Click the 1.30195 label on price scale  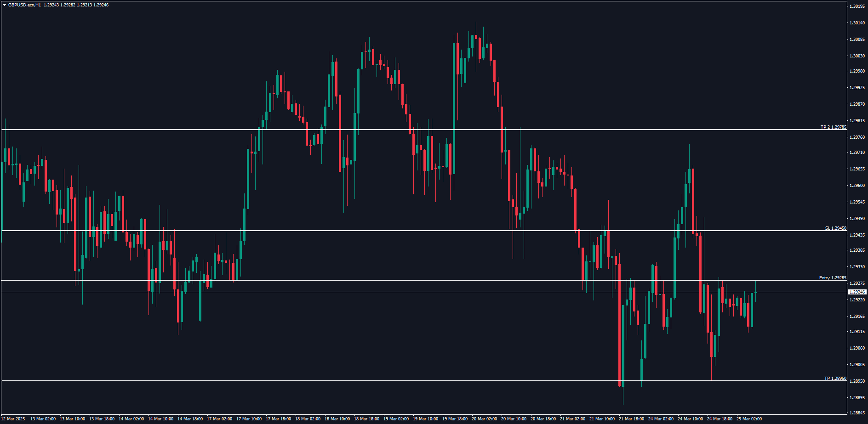pyautogui.click(x=857, y=6)
